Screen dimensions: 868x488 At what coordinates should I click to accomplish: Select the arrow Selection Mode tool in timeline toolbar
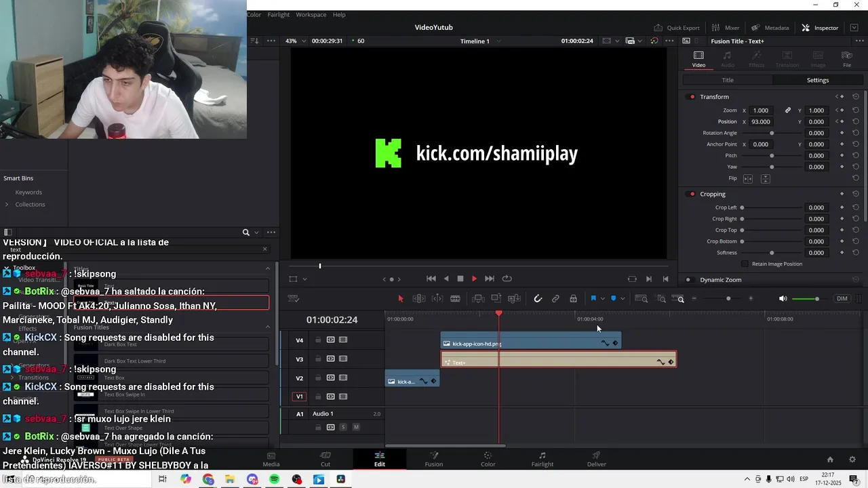(401, 299)
